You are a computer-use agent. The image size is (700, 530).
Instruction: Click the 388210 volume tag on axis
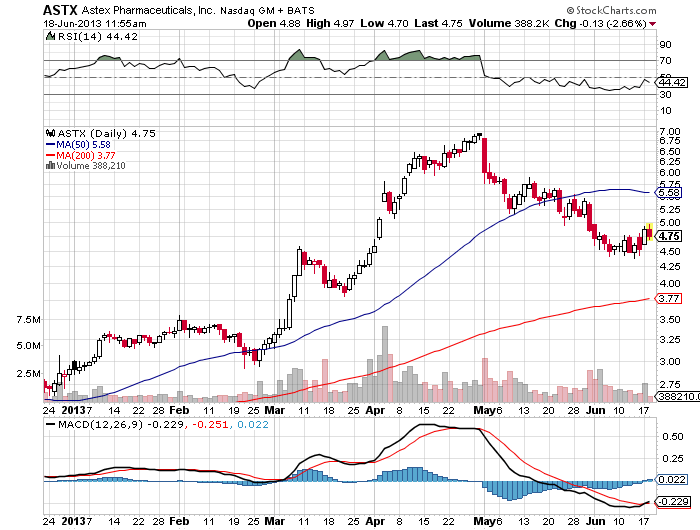coord(677,396)
